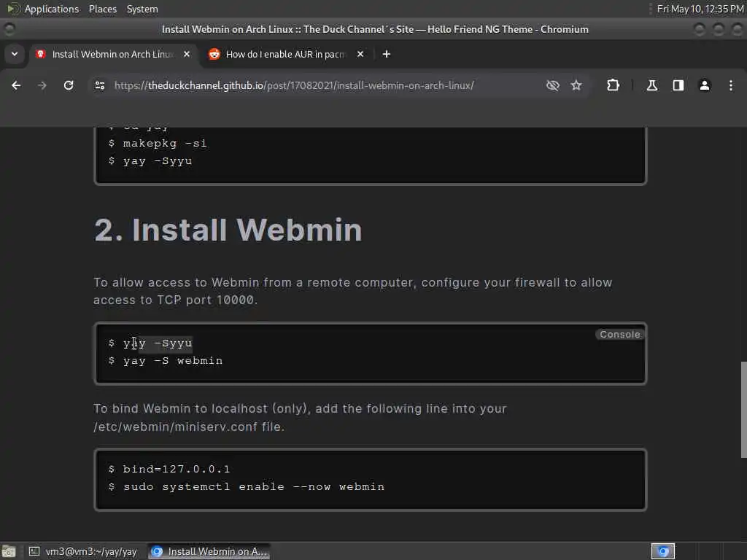Click the address bar URL

coord(294,86)
